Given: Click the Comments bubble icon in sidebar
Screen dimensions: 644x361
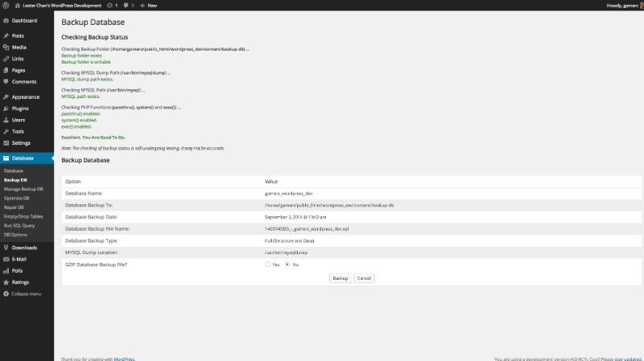Looking at the screenshot, I should point(6,82).
